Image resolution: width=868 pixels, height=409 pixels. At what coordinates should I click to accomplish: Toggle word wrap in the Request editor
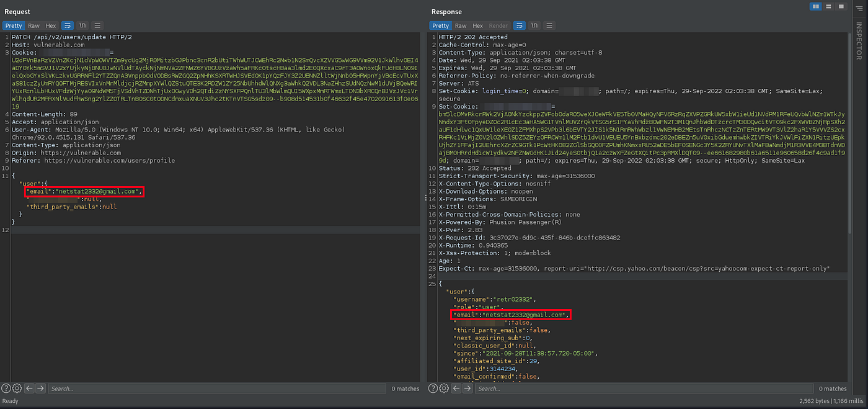point(67,25)
